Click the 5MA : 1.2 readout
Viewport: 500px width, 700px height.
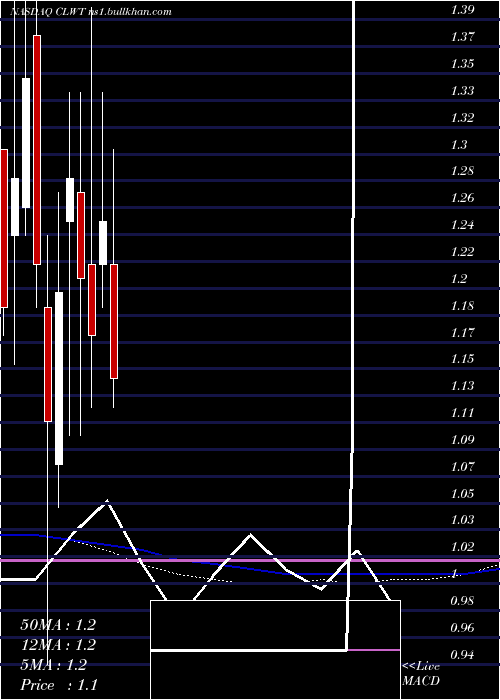click(x=54, y=665)
